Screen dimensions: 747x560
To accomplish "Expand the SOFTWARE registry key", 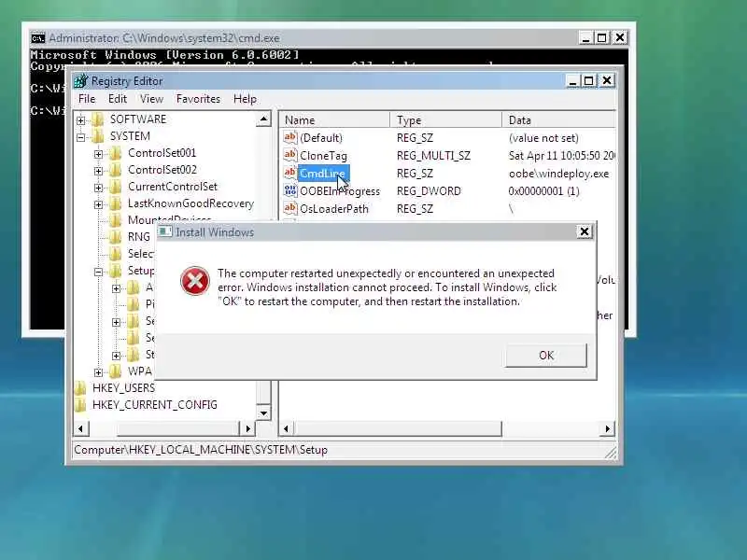I will [81, 120].
